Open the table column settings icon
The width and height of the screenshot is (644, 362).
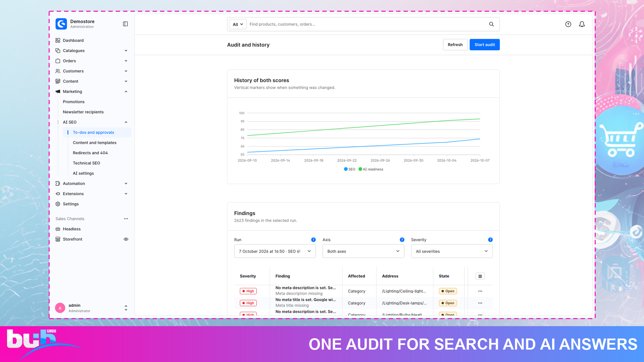pos(480,276)
